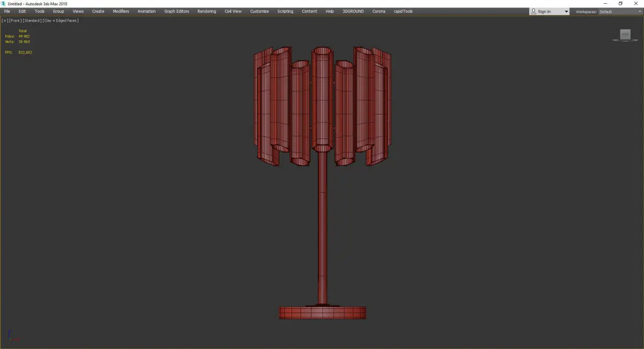Minimize the 3ds Max window

pyautogui.click(x=605, y=4)
